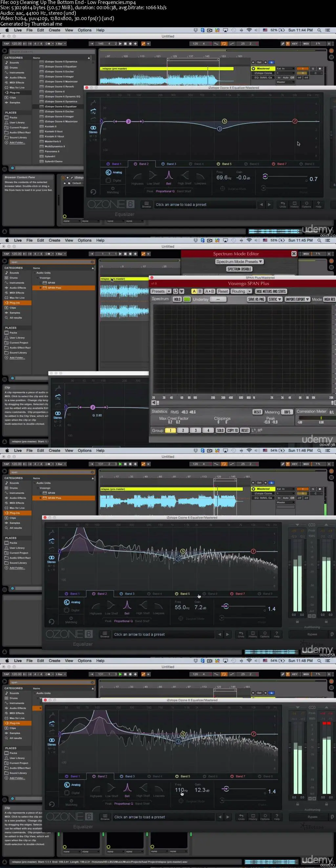Image resolution: width=336 pixels, height=868 pixels.
Task: Click the SPAN Plus spectrum scrollbar left arrow
Action: 154,403
